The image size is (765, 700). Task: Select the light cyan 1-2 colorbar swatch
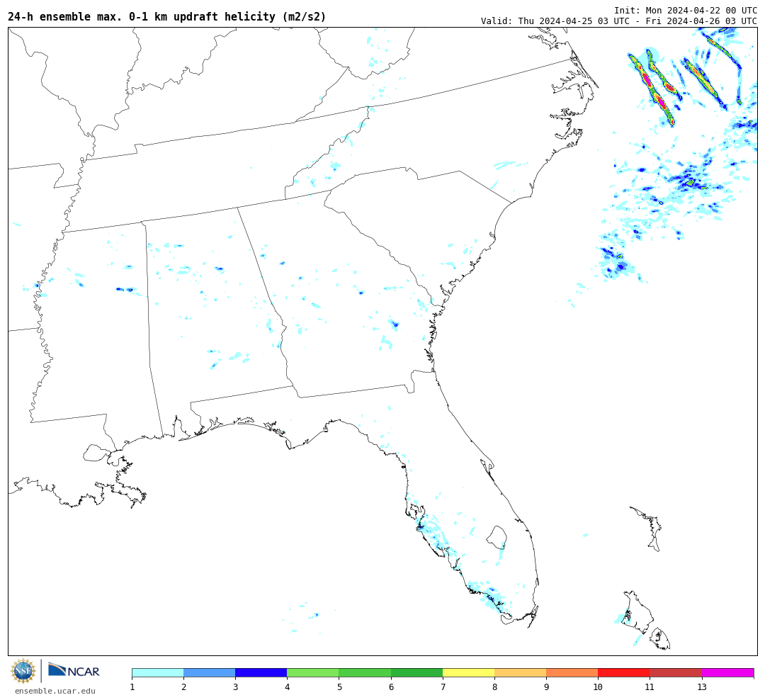click(x=158, y=673)
